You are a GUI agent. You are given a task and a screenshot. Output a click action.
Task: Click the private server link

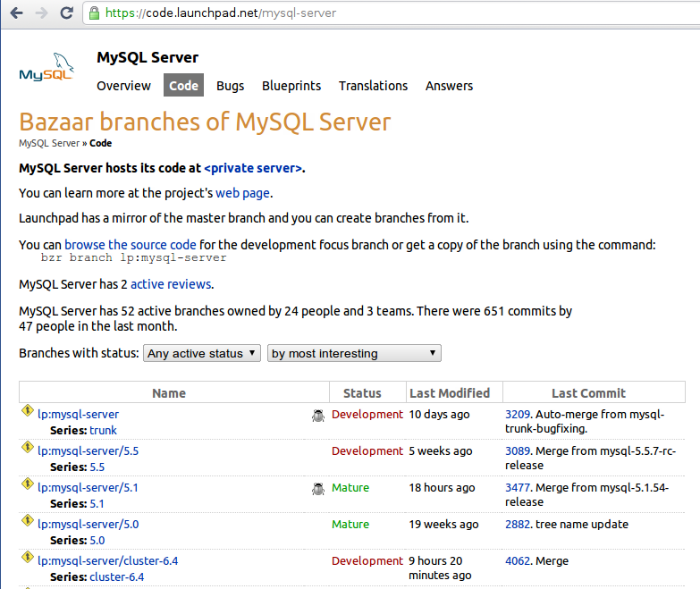[253, 168]
